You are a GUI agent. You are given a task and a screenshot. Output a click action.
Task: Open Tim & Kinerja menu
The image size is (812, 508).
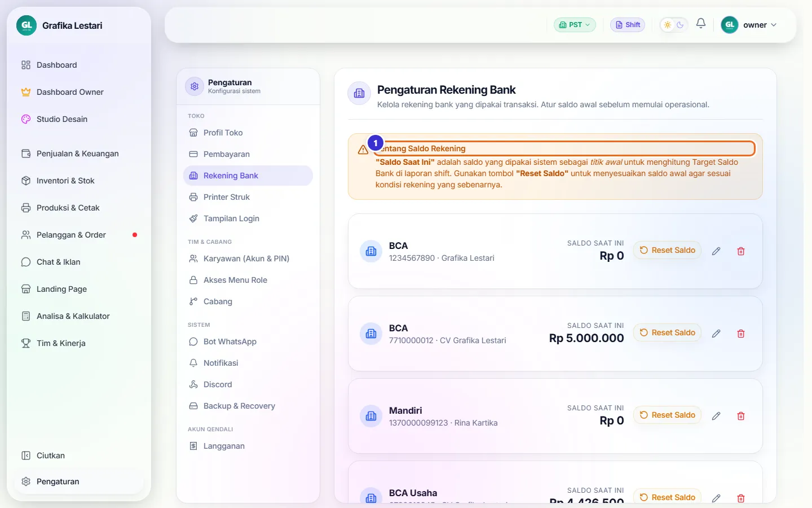79,343
